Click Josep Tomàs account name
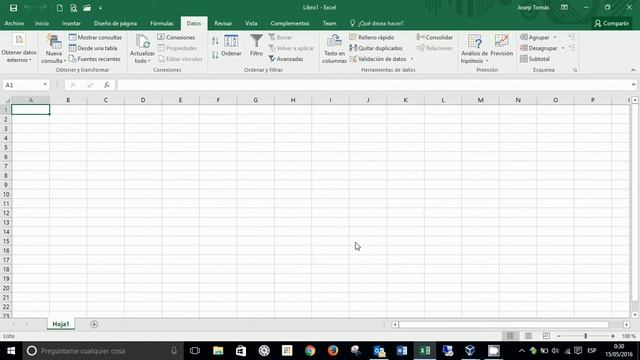Image resolution: width=640 pixels, height=360 pixels. click(533, 8)
